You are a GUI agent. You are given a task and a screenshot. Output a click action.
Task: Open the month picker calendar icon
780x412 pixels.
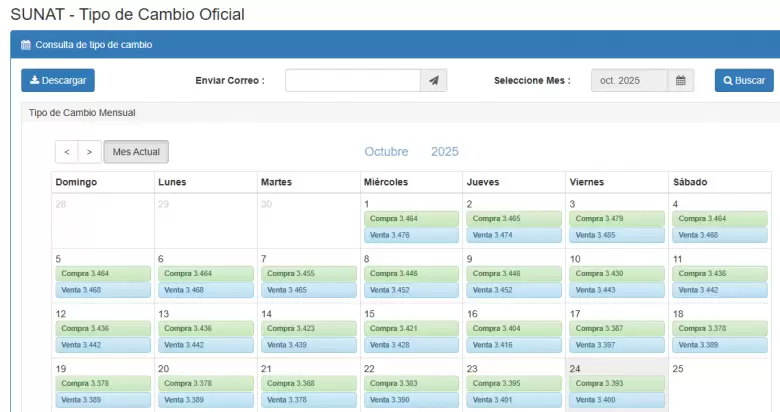tap(680, 81)
